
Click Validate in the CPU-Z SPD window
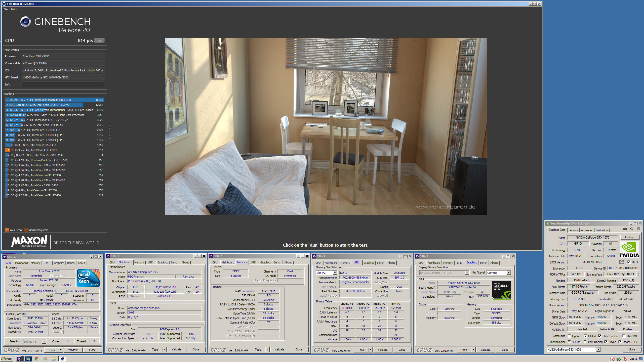coord(383,350)
